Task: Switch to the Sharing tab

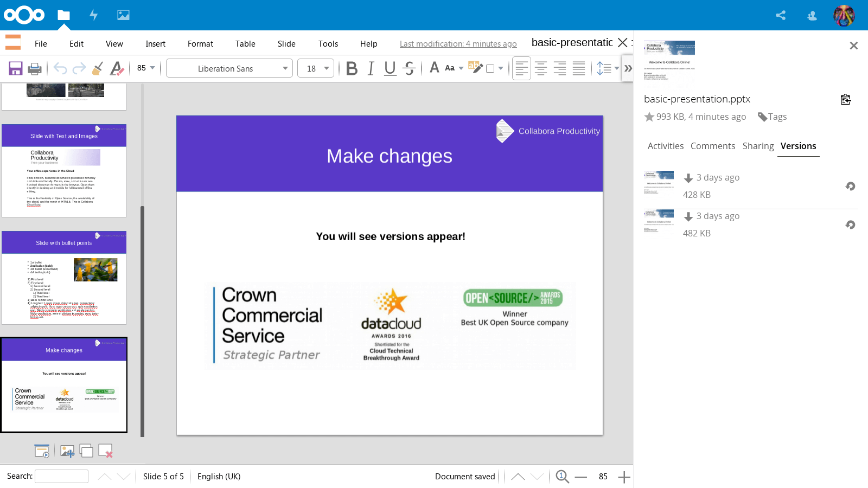Action: click(758, 146)
